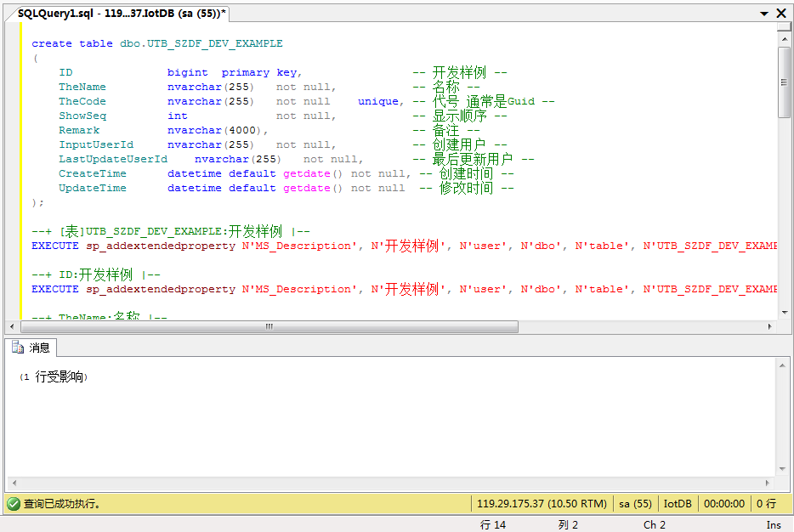Switch to the 消息 messages tab
The width and height of the screenshot is (794, 532).
click(x=31, y=348)
